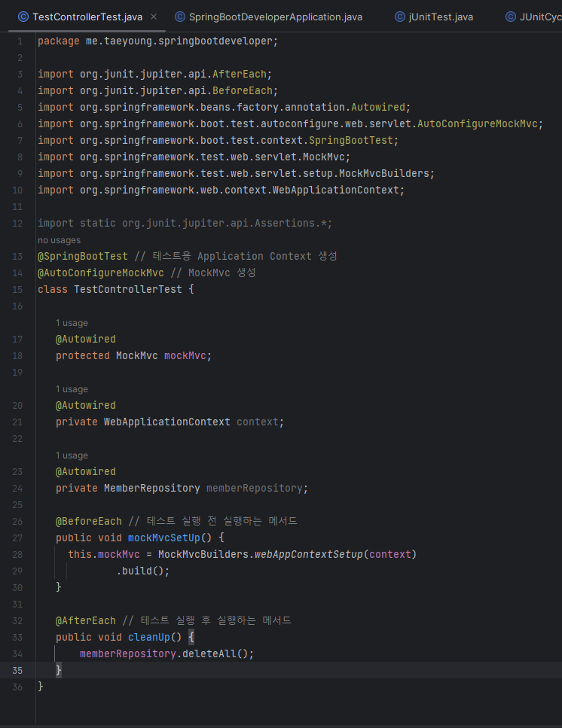The image size is (562, 728).
Task: Click line number 15 in the gutter
Action: 17,290
